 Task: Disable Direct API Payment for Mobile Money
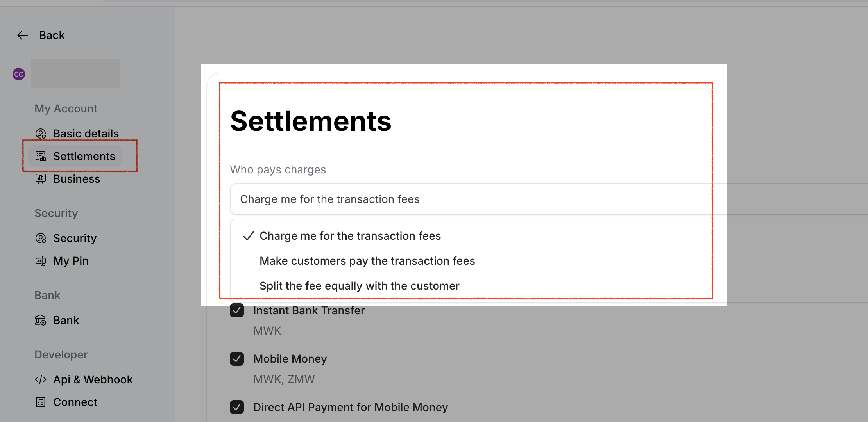pos(237,408)
